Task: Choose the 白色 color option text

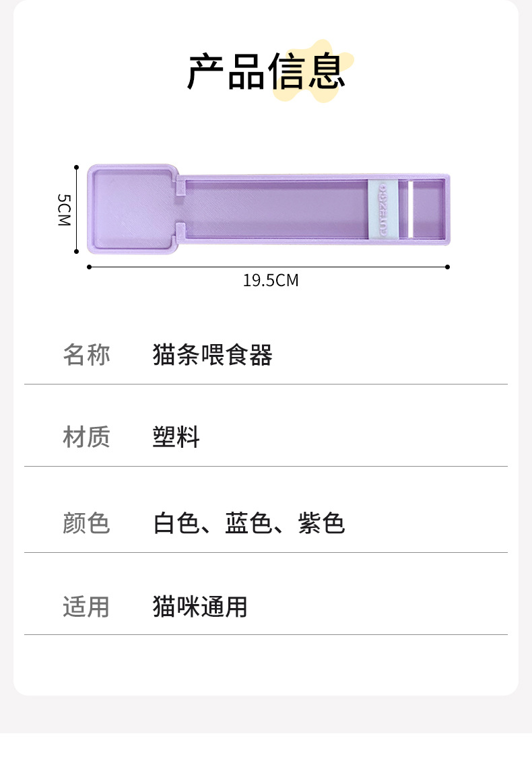Action: pos(176,523)
